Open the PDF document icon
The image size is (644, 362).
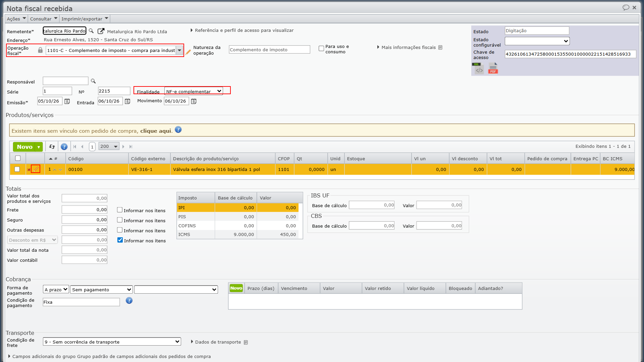point(493,68)
